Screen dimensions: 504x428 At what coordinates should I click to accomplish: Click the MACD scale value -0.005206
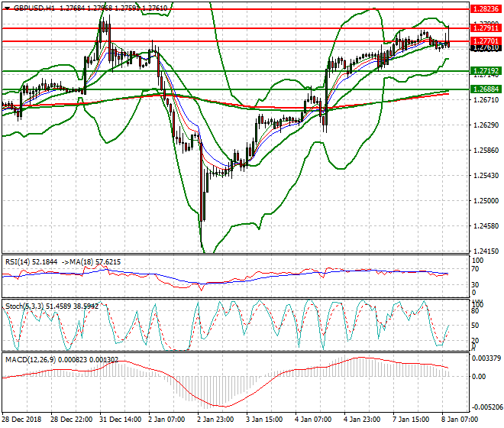pyautogui.click(x=486, y=407)
